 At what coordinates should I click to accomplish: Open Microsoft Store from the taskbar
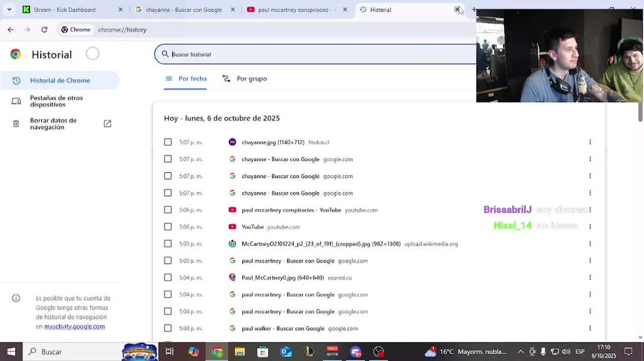click(x=263, y=351)
